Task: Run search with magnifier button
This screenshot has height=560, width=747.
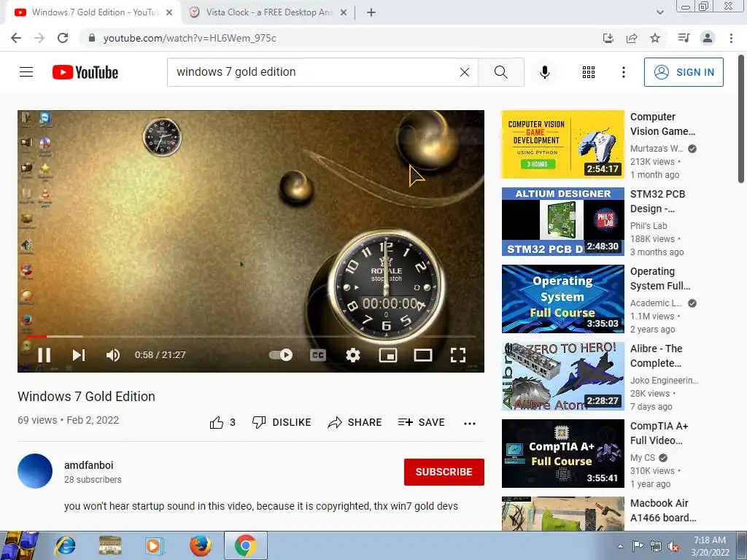Action: tap(500, 72)
